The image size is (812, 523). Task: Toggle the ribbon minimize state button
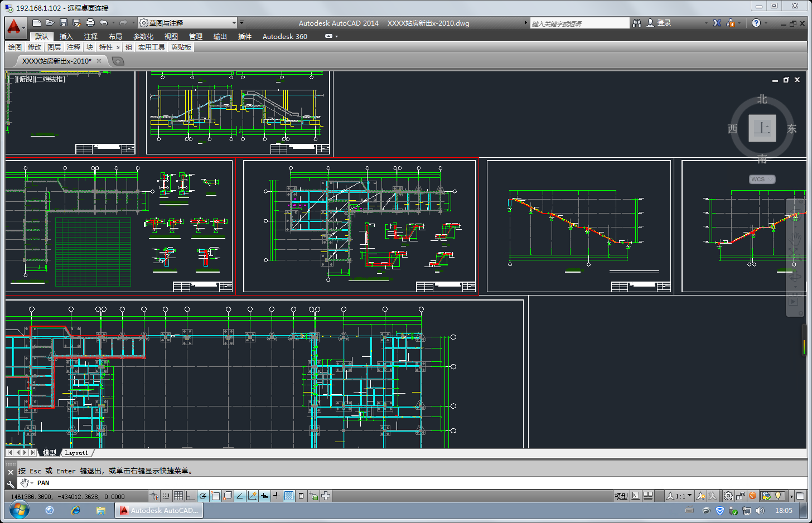pos(328,36)
